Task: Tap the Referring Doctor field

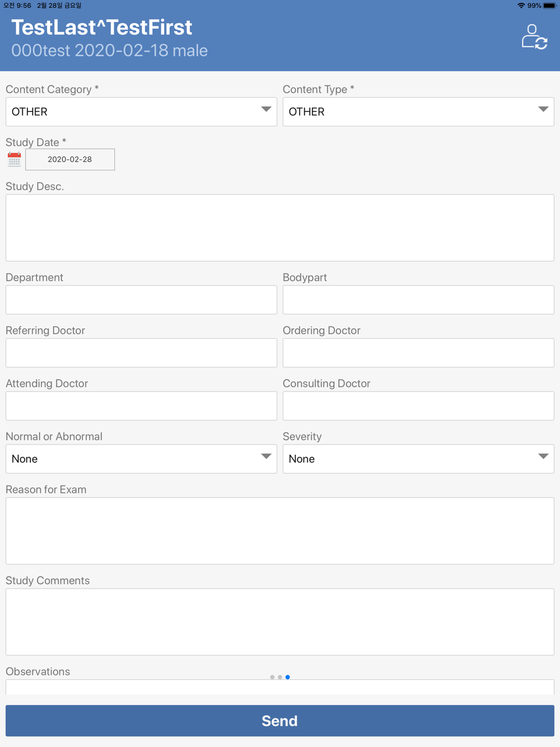Action: click(141, 353)
